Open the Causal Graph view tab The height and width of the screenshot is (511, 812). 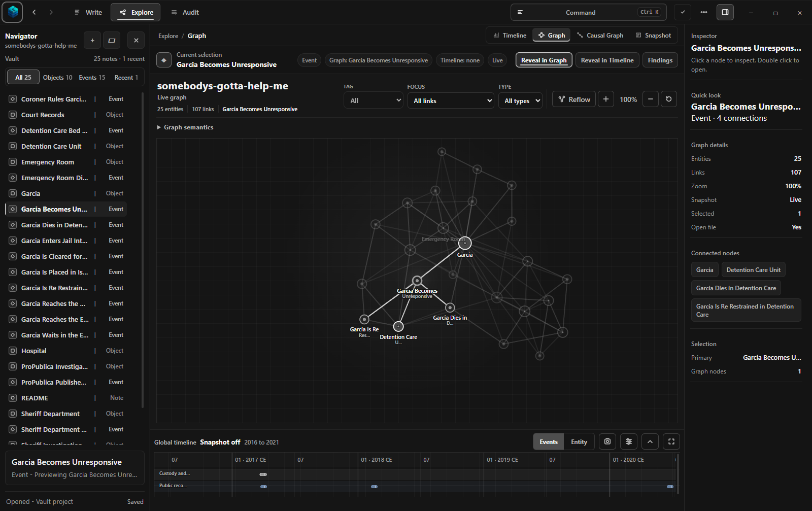click(600, 36)
